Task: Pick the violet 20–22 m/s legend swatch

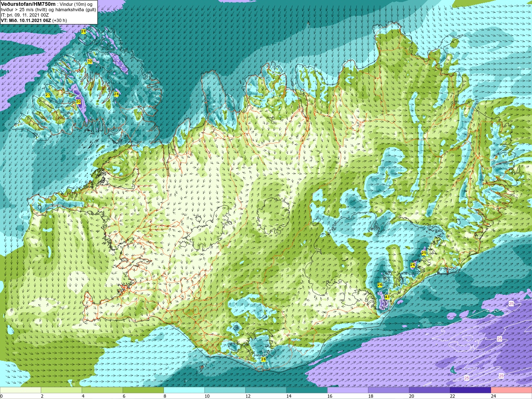Action: (430, 390)
